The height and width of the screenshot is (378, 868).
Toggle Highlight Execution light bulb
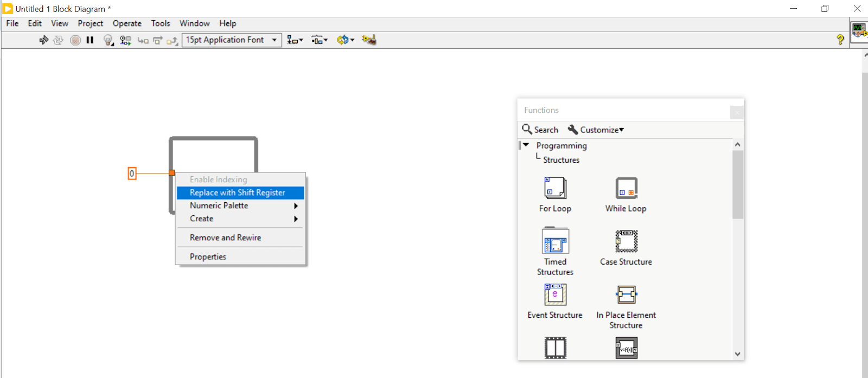(x=108, y=40)
